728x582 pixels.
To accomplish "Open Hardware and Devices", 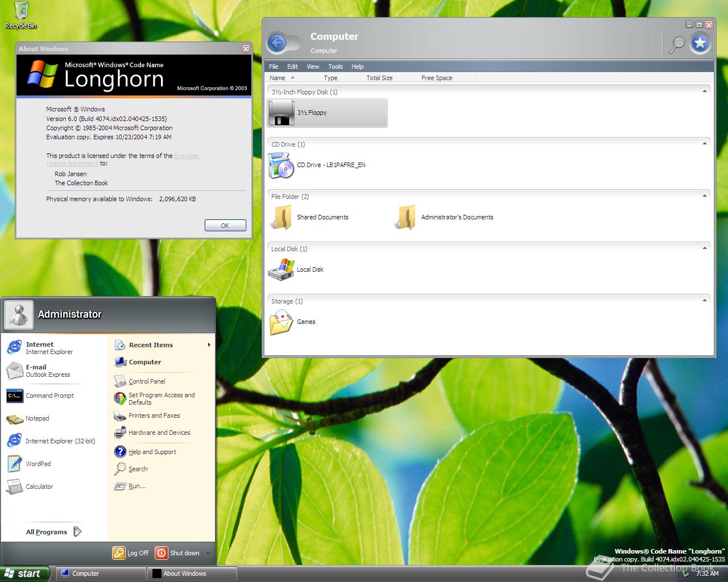I will point(162,433).
